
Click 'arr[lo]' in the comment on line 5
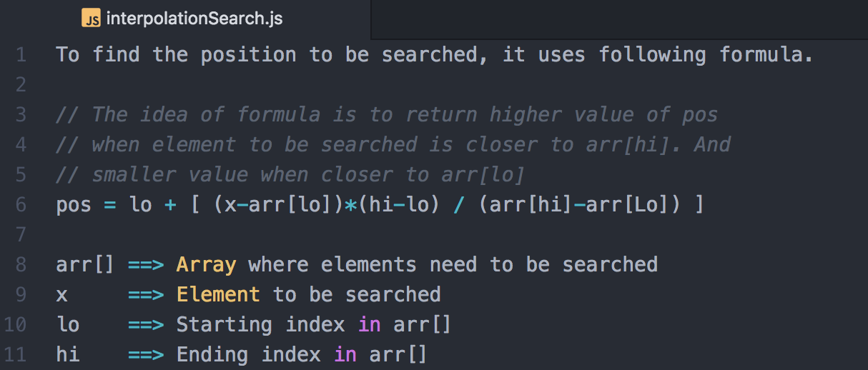tap(483, 175)
